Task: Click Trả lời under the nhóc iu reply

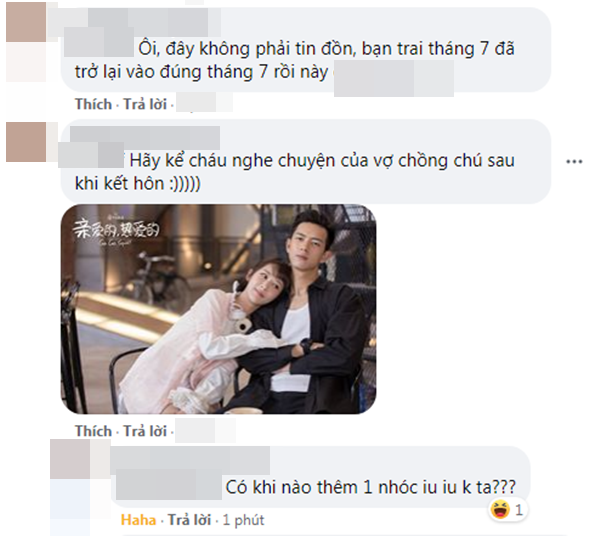Action: click(x=189, y=520)
